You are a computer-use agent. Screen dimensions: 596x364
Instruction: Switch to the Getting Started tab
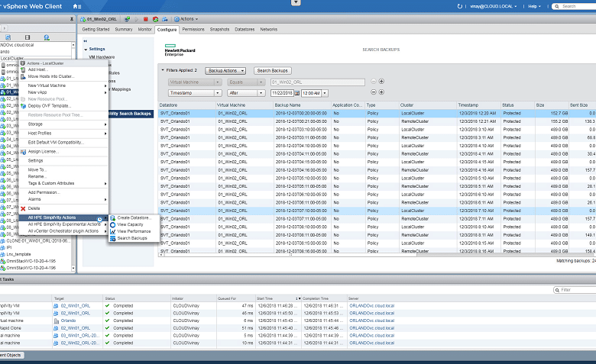pyautogui.click(x=96, y=29)
